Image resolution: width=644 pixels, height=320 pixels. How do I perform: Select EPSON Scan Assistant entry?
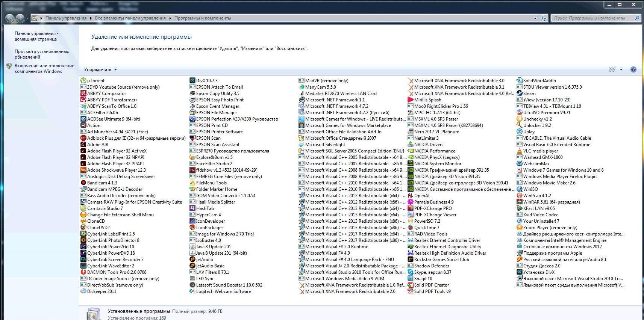pyautogui.click(x=215, y=144)
